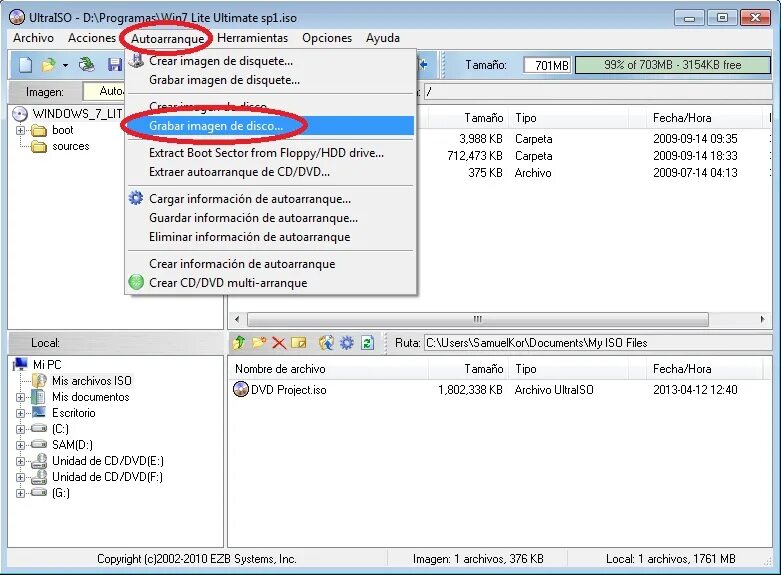This screenshot has height=575, width=781.
Task: Click the right arrow of horizontal scrollbar
Action: 763,319
